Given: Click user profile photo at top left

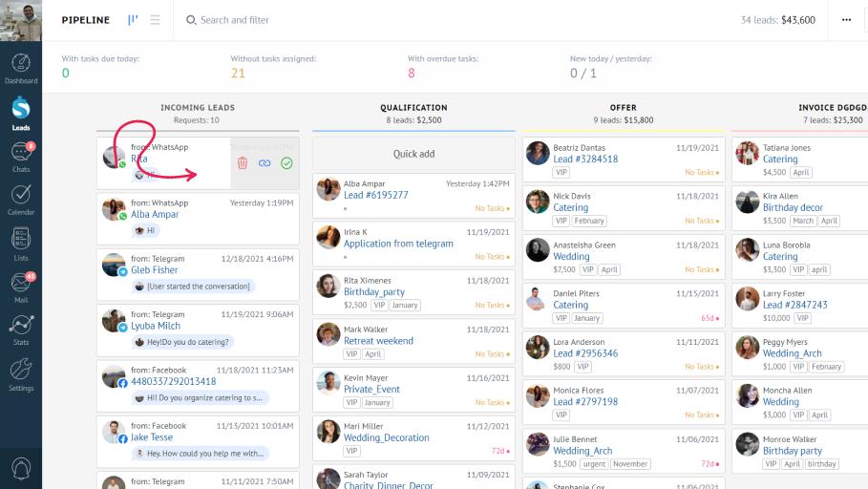Looking at the screenshot, I should (20, 20).
